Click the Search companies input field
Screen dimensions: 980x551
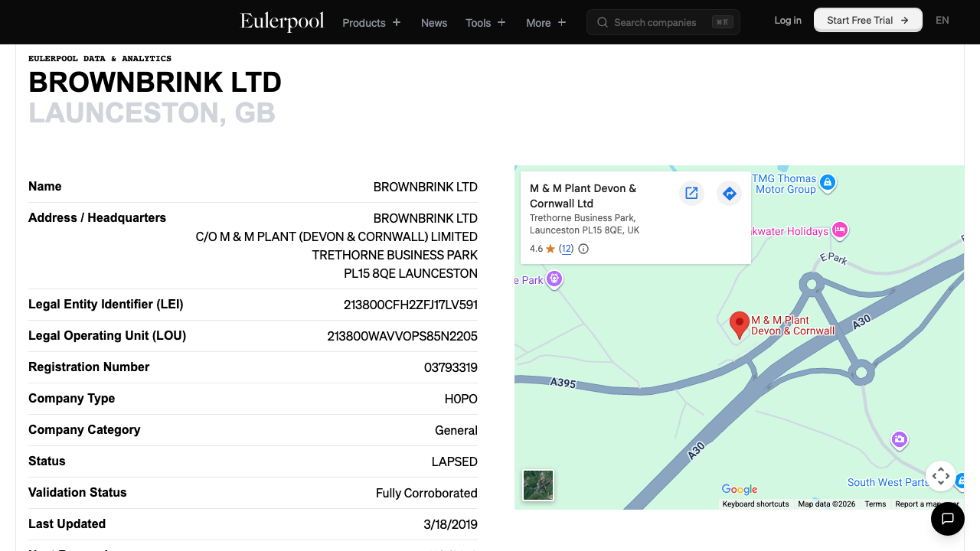pos(658,22)
